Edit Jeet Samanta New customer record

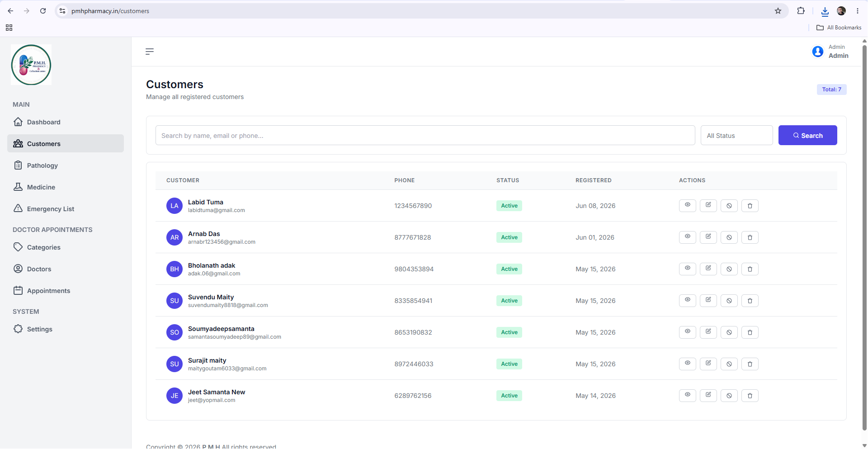pyautogui.click(x=708, y=396)
